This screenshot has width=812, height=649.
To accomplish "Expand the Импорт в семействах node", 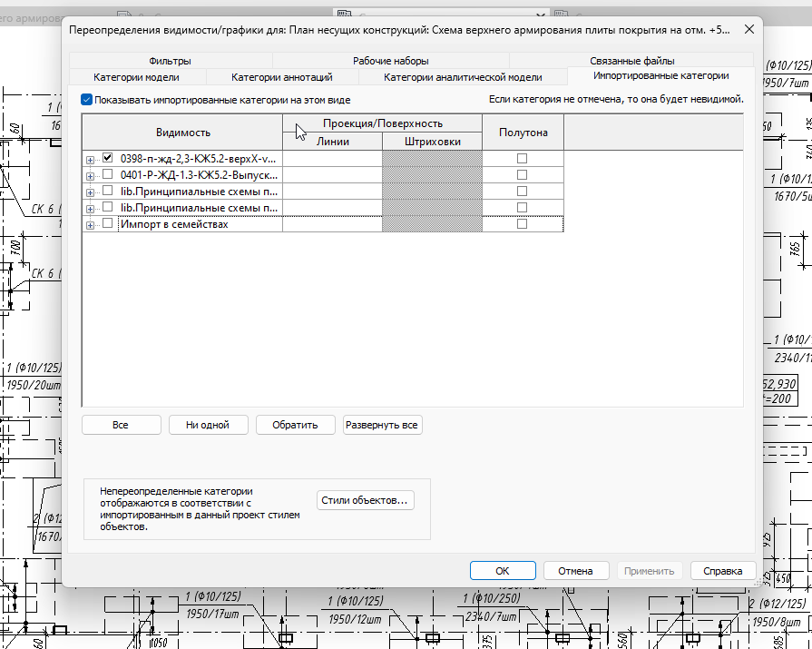I will tap(90, 225).
